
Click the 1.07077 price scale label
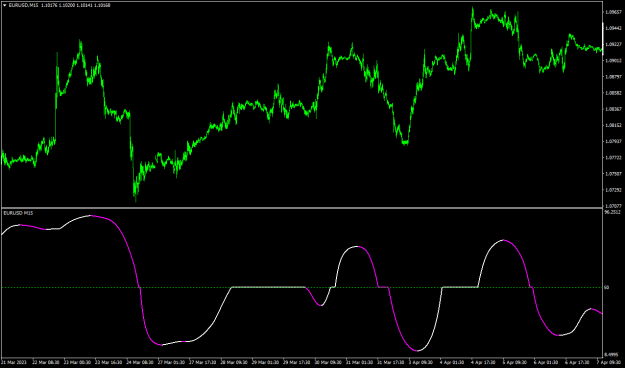[613, 206]
